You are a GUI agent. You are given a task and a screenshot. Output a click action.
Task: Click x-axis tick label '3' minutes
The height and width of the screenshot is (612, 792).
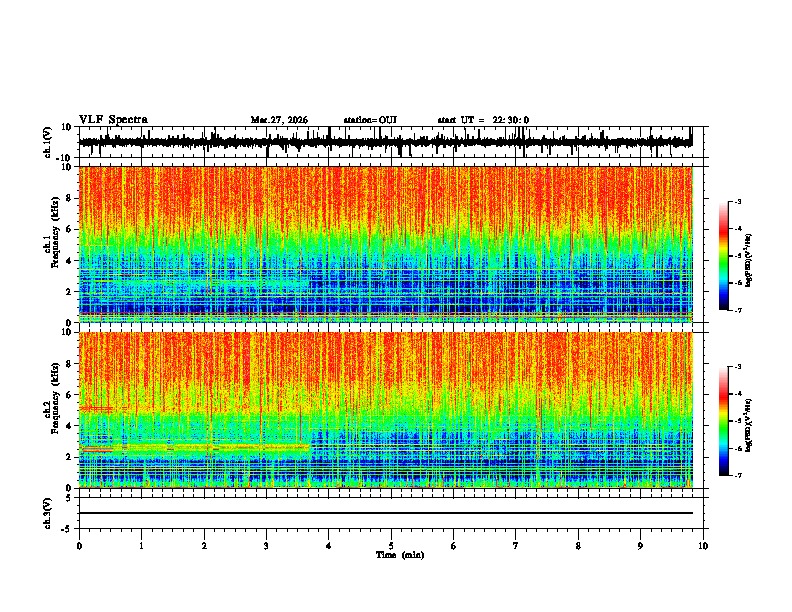click(x=266, y=546)
